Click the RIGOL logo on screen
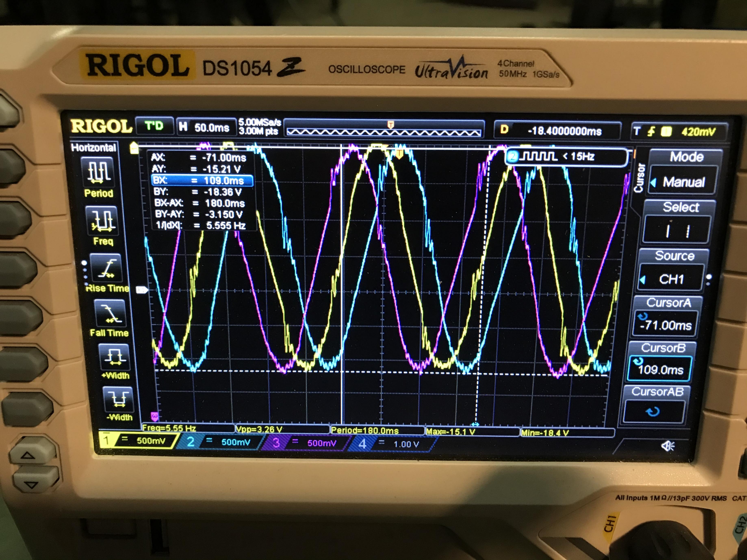 (101, 126)
